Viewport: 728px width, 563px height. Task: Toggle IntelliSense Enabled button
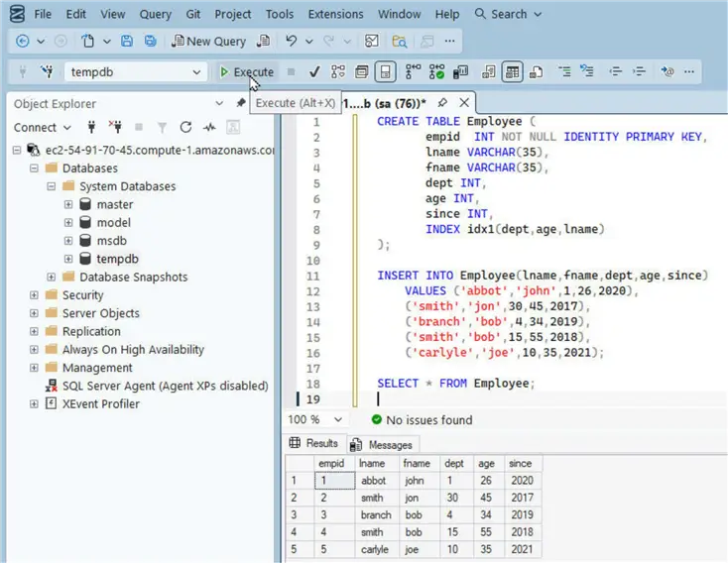pos(385,72)
